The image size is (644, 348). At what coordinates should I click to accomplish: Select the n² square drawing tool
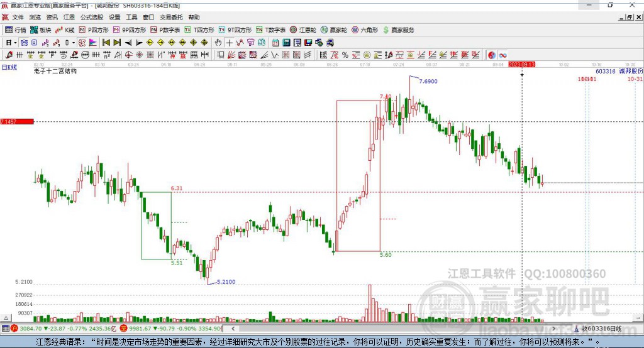coord(107,55)
